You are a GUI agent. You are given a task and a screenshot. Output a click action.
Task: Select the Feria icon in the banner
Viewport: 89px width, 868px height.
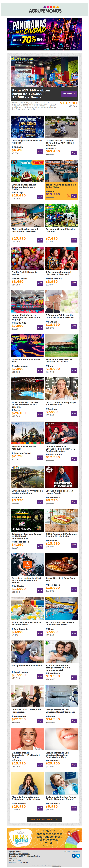click(x=74, y=46)
